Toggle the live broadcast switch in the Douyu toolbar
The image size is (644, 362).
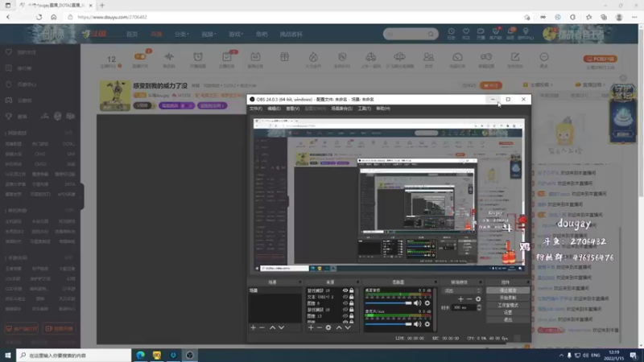140,56
